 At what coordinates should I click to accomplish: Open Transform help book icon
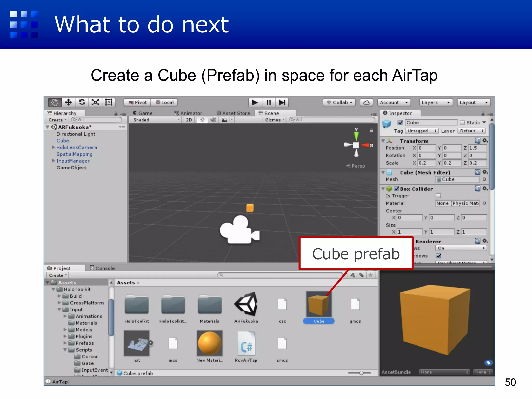(x=477, y=141)
